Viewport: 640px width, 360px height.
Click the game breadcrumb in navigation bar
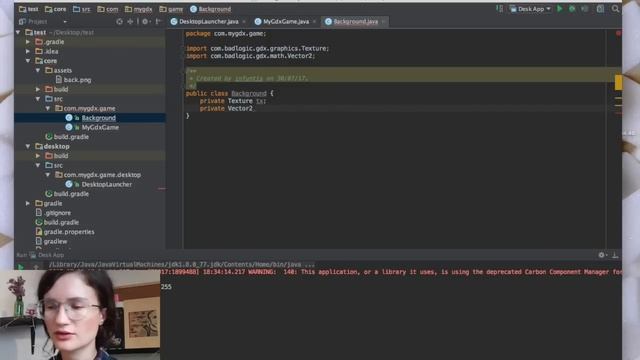tap(171, 9)
